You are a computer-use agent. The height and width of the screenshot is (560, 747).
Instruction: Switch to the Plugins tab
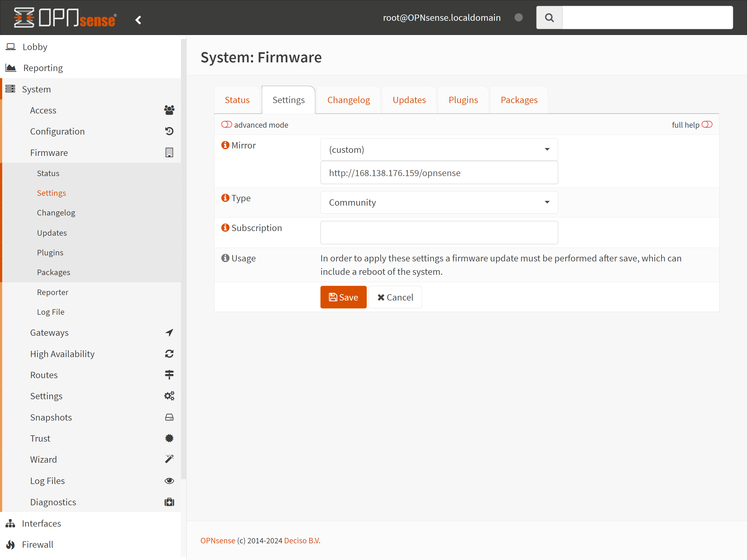(463, 100)
